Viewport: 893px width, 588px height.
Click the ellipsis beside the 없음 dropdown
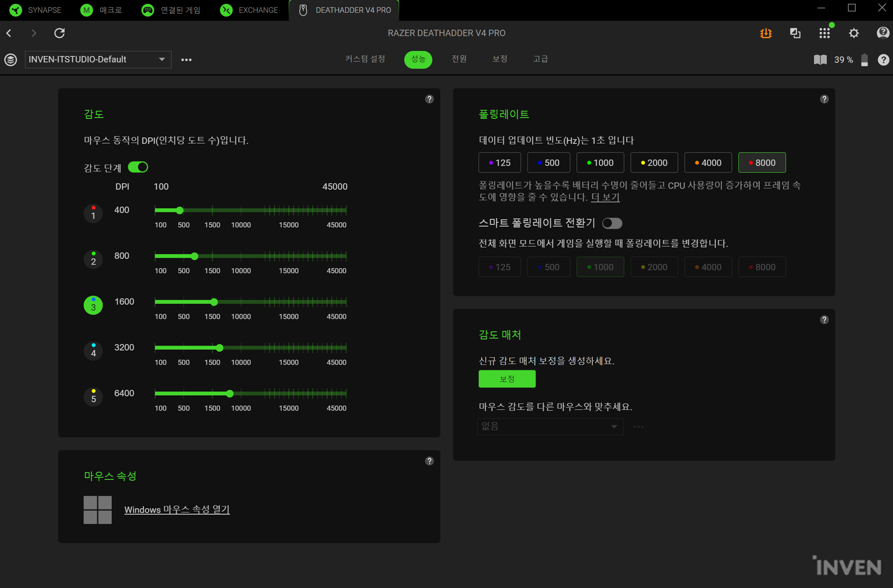pos(638,427)
